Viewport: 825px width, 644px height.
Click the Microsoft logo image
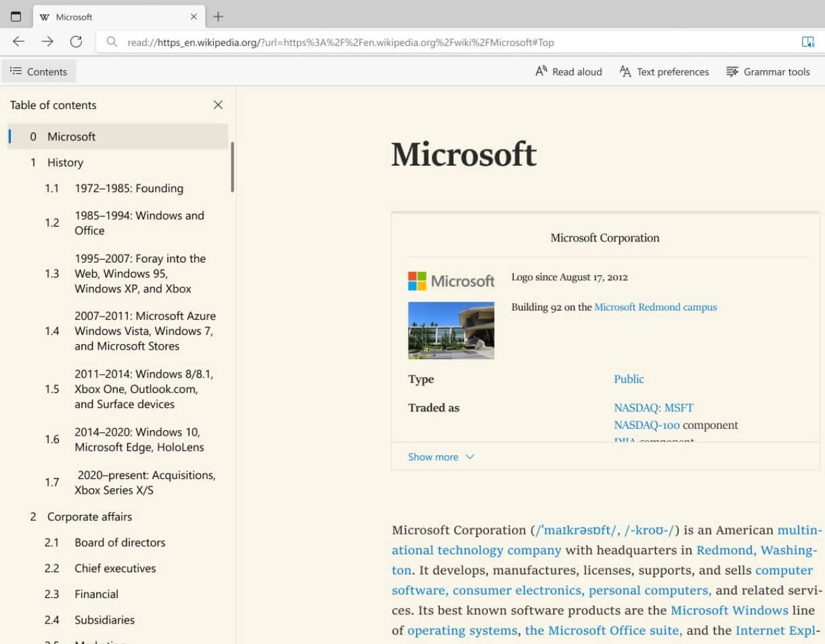click(451, 281)
